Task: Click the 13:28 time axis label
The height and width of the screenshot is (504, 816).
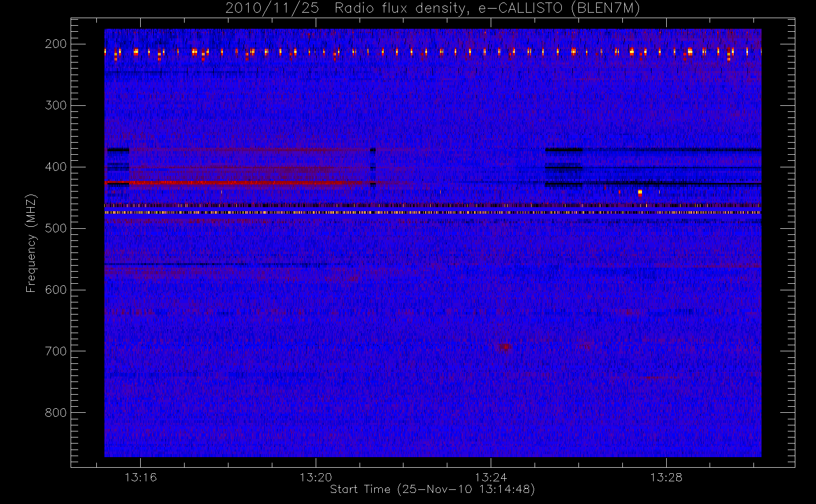Action: click(x=666, y=477)
